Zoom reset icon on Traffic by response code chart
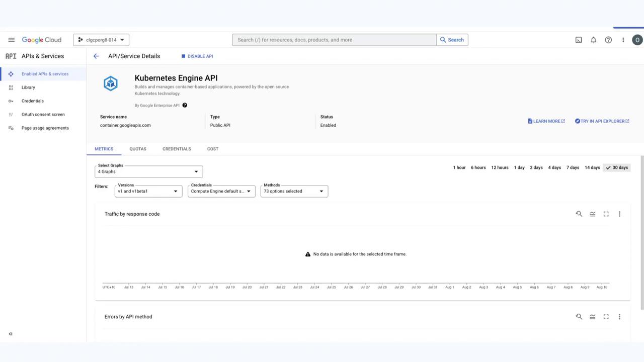Screen dimensions: 644x362 (x=579, y=214)
